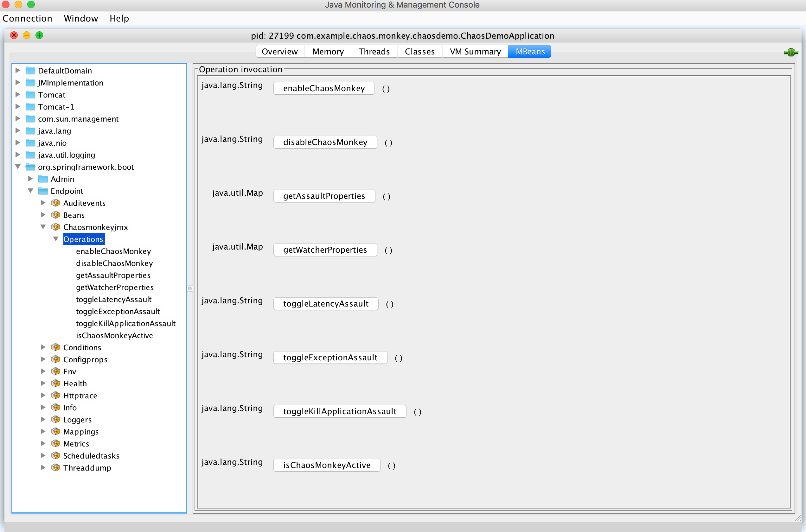Click the Health MBean icon
The height and width of the screenshot is (532, 806).
tap(55, 383)
